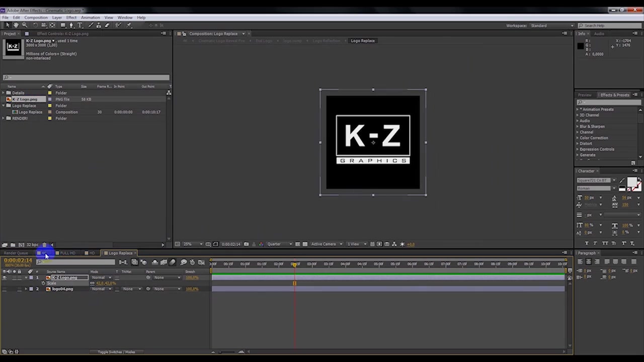The width and height of the screenshot is (644, 362).
Task: Toggle the Draft 3D icon in timeline
Action: pos(143,262)
